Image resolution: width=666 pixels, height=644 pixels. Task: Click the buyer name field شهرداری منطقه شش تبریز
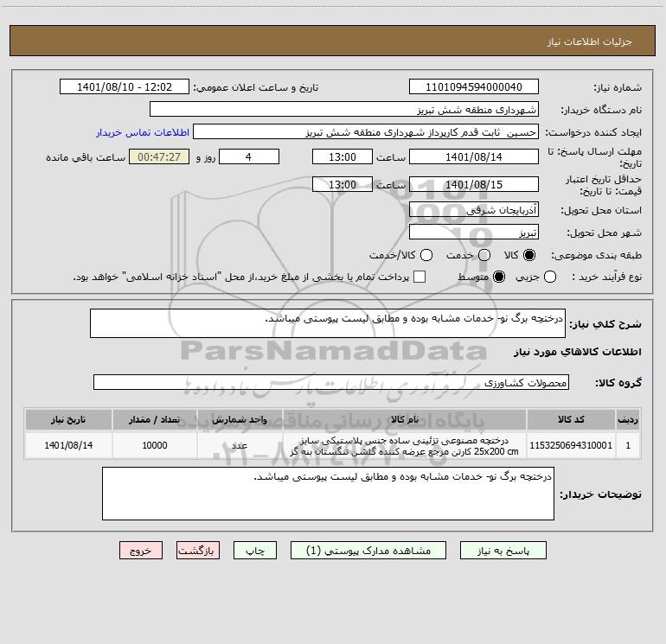(344, 110)
